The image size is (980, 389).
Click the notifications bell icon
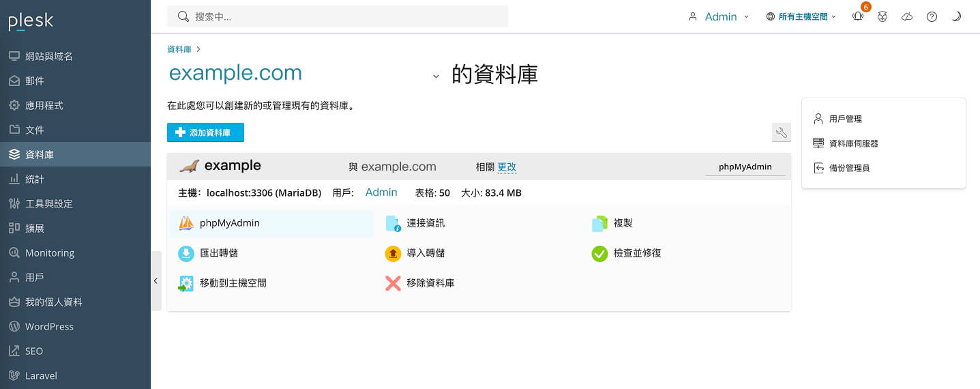click(x=857, y=17)
